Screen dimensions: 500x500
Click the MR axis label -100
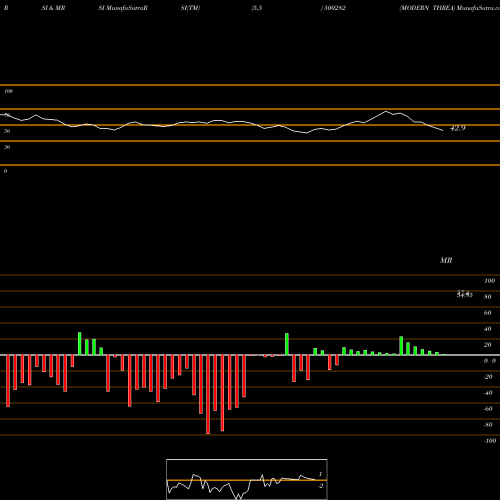point(490,441)
